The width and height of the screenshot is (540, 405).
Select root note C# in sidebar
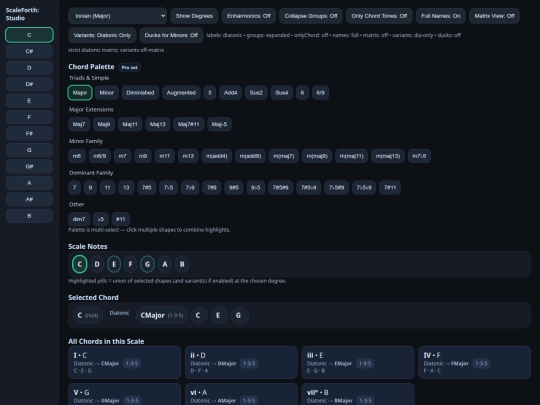click(29, 51)
